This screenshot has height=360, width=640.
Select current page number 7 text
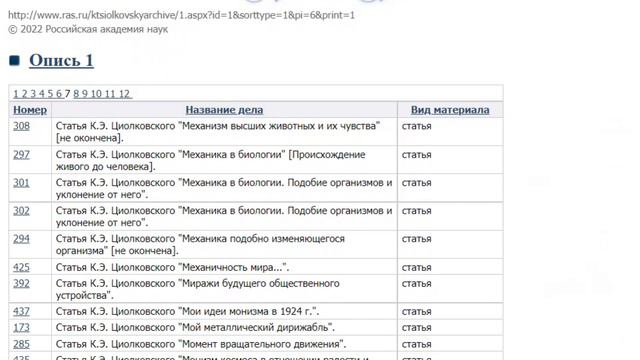point(67,94)
